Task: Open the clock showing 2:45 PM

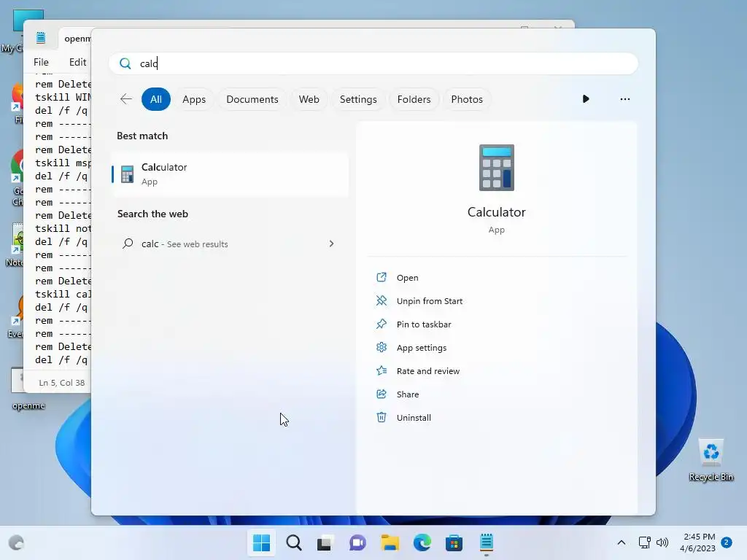Action: (698, 542)
